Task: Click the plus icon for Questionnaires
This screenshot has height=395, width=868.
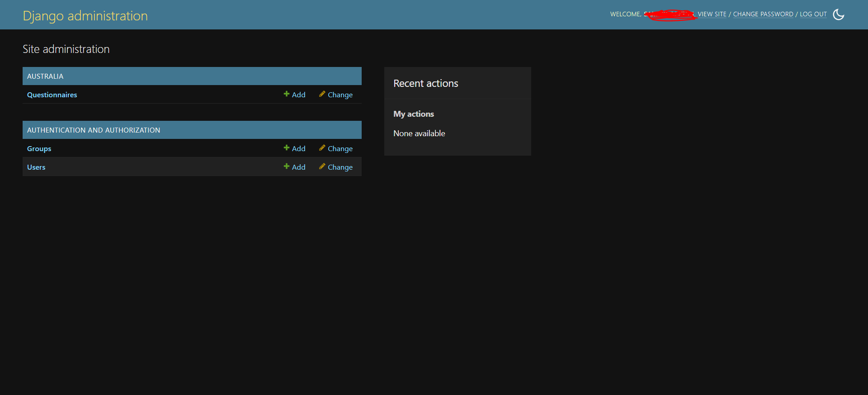Action: click(287, 94)
